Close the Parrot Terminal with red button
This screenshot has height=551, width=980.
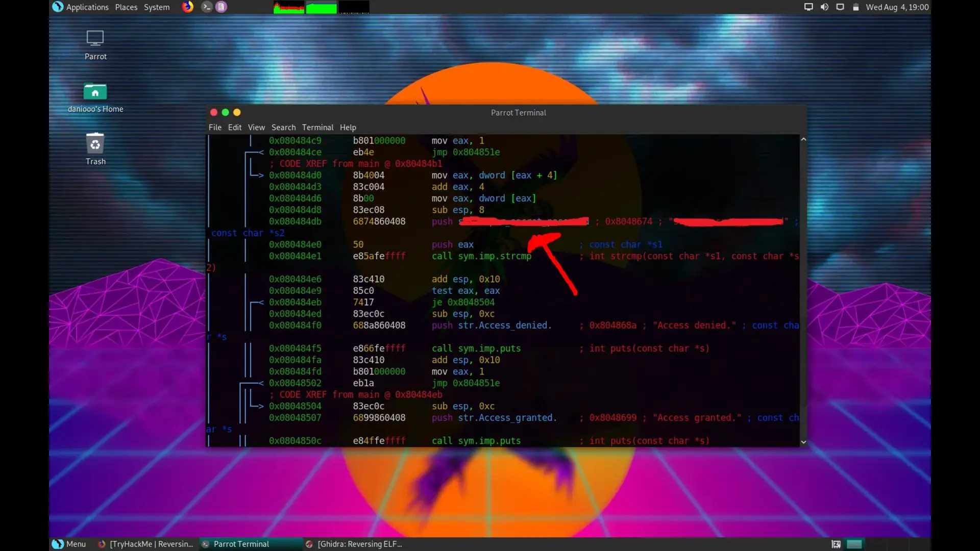point(214,112)
